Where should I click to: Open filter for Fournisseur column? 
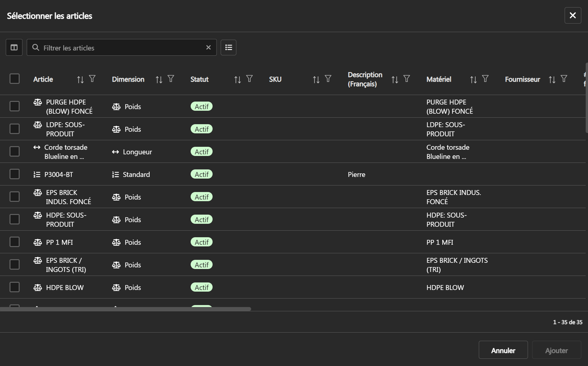coord(564,79)
